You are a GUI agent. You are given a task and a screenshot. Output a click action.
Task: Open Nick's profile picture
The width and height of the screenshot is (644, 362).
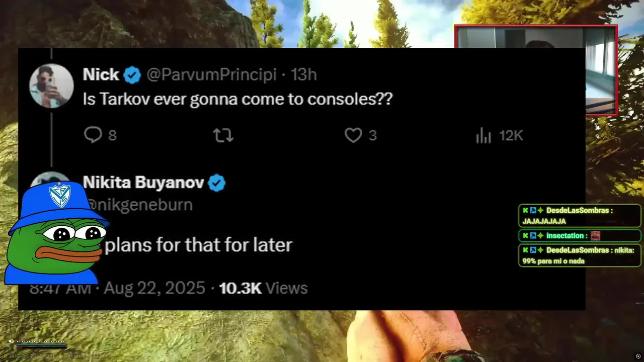52,85
